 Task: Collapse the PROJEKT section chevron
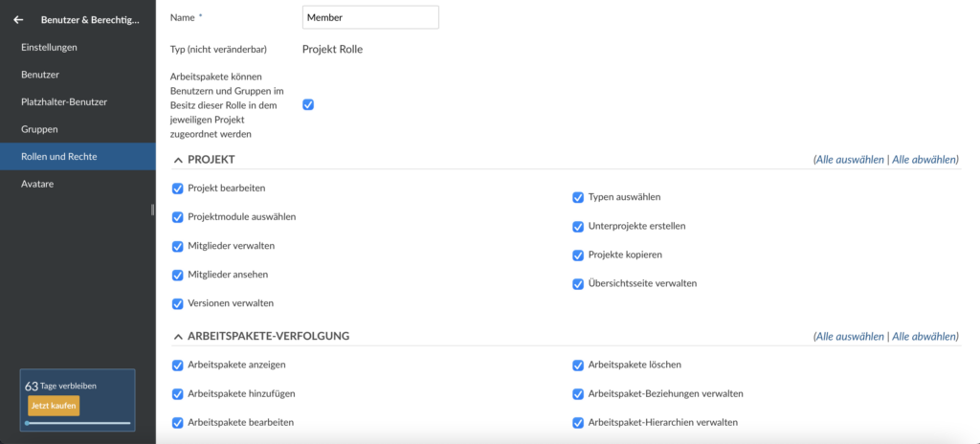[x=177, y=160]
